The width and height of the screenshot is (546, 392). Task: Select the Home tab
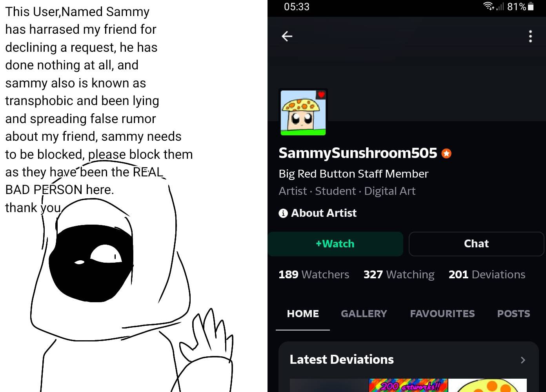point(303,314)
